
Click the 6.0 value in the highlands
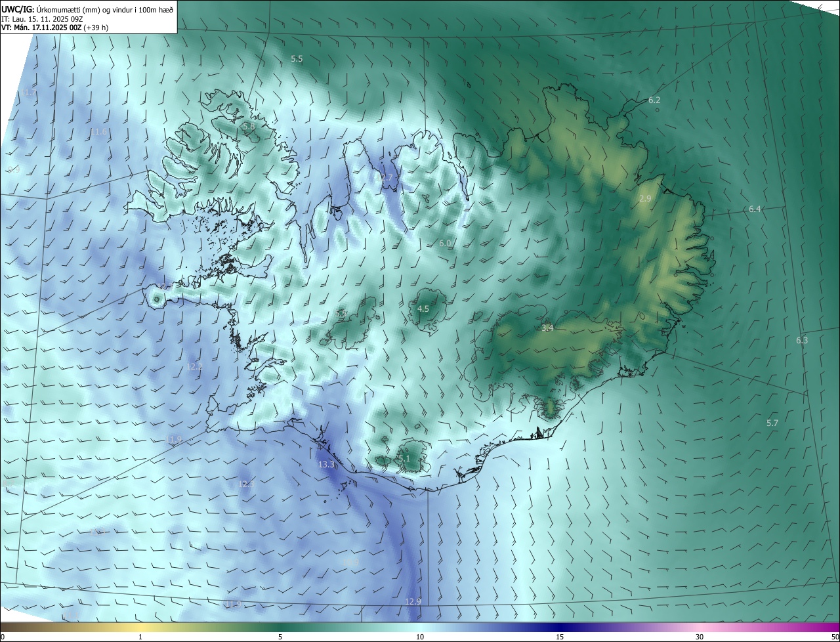[x=445, y=244]
